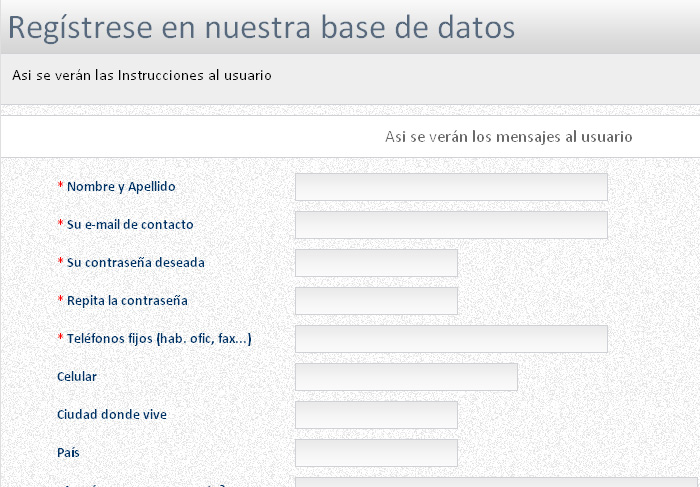
Task: Click into the Celular text field
Action: pos(406,377)
